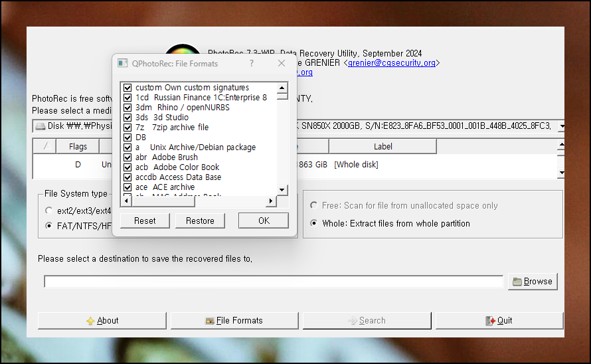Screen dimensions: 591x364
Task: Click format list horizontal scroll right arrow
Action: pos(271,201)
